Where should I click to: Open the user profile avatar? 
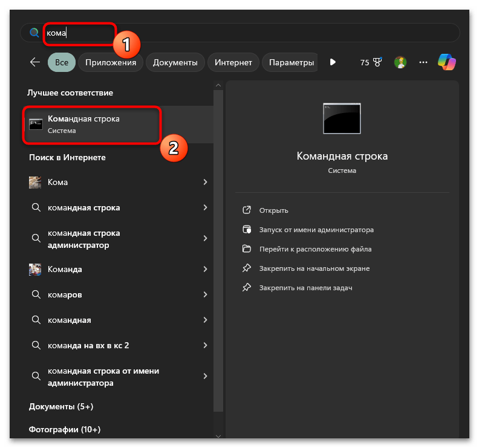(x=400, y=62)
